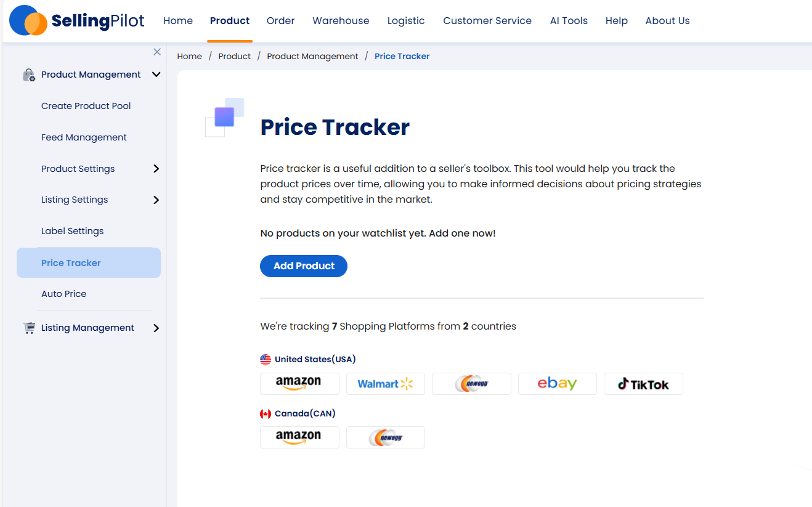Close the sidebar with the X icon
The image size is (812, 507).
[x=157, y=52]
